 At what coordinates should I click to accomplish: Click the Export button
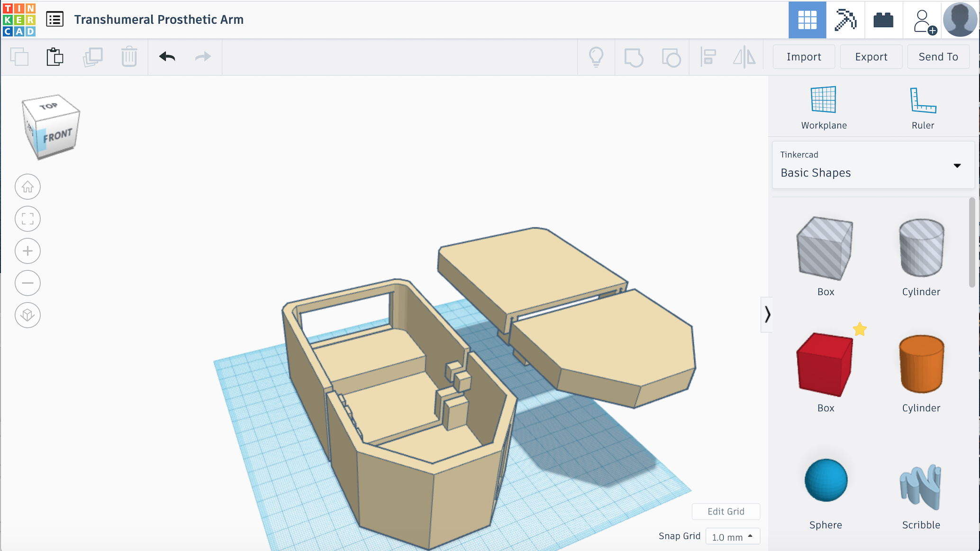click(x=871, y=57)
